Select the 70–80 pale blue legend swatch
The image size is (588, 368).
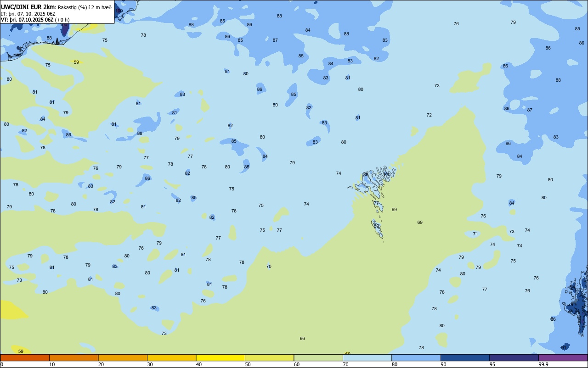pos(367,357)
